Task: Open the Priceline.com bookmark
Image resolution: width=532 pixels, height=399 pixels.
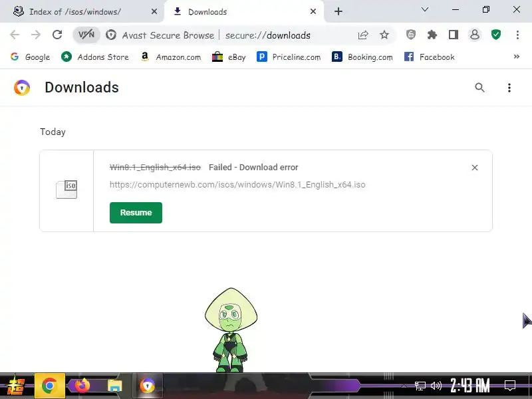Action: coord(289,57)
